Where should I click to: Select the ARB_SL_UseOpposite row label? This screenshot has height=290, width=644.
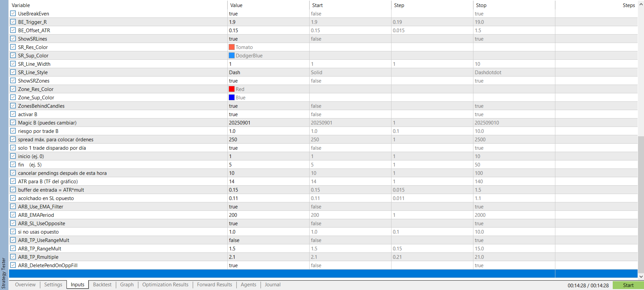pos(41,223)
